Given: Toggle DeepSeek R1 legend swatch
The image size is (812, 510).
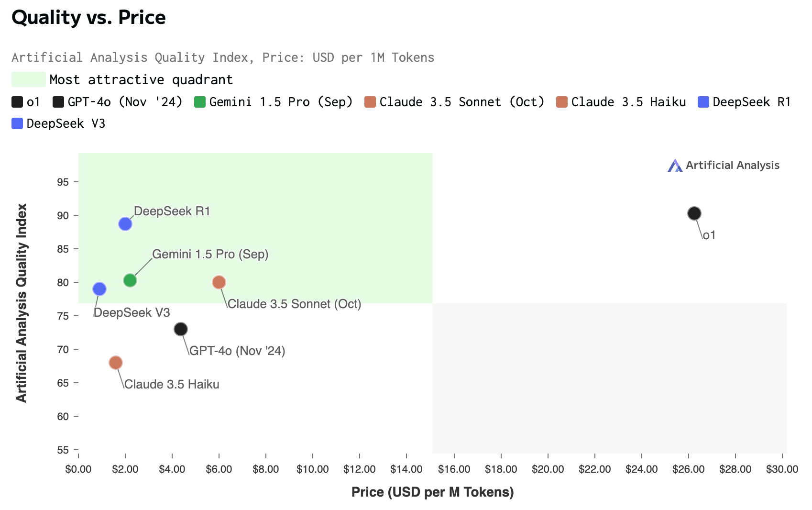Looking at the screenshot, I should coord(703,102).
